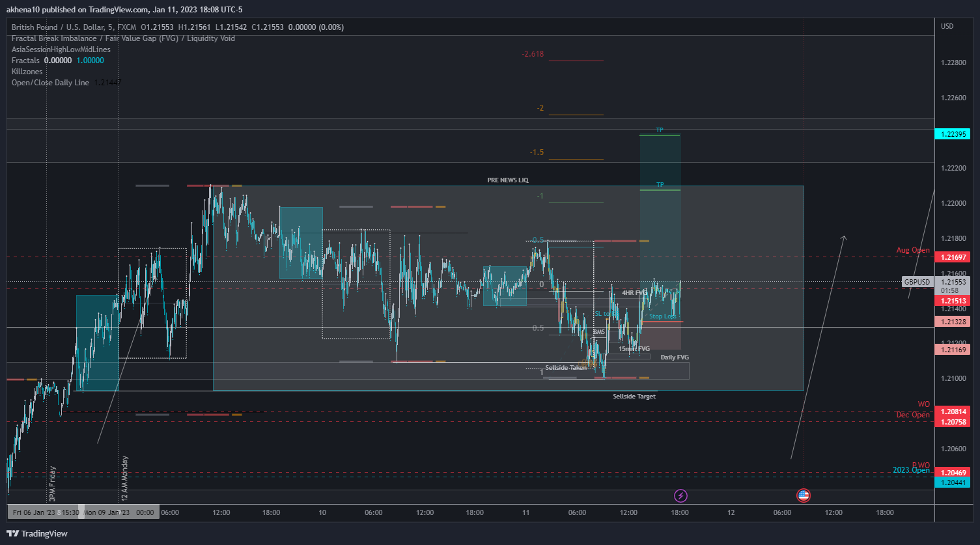This screenshot has width=980, height=545.
Task: Click the 1.22800 price scale tick
Action: pos(953,63)
